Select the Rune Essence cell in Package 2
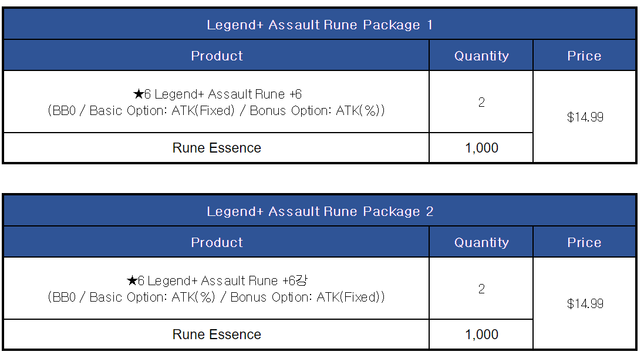644x355 pixels. click(x=217, y=334)
